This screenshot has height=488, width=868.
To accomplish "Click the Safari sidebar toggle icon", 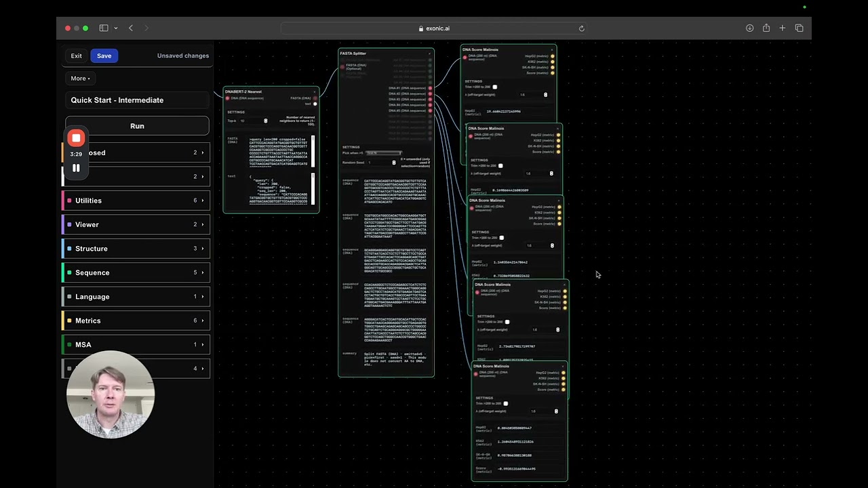I will pos(104,28).
